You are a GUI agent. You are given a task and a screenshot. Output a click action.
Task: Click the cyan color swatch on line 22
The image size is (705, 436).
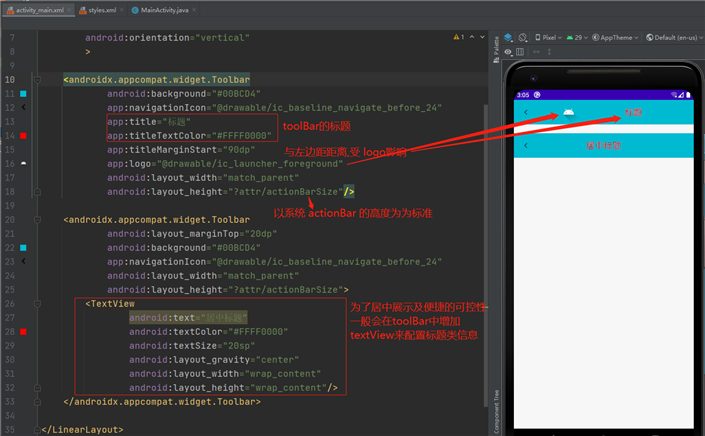23,248
